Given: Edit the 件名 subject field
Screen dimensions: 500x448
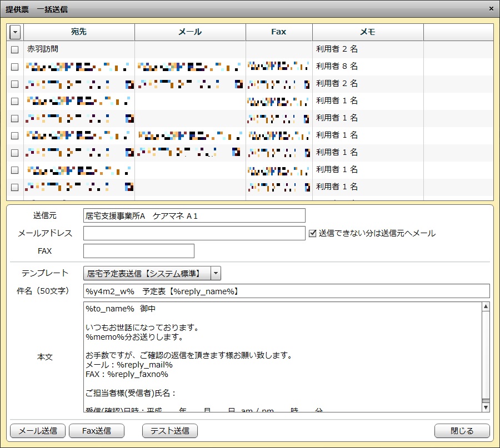Looking at the screenshot, I should coord(286,291).
